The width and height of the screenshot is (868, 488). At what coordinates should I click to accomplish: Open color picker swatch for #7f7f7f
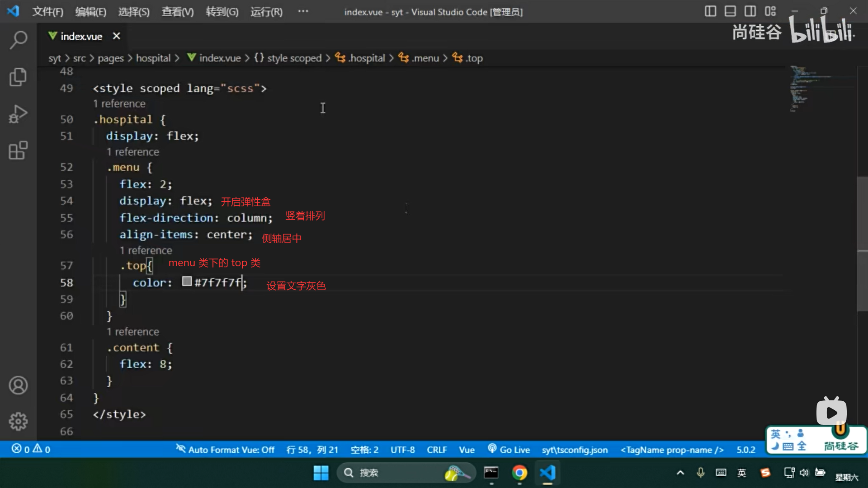187,282
